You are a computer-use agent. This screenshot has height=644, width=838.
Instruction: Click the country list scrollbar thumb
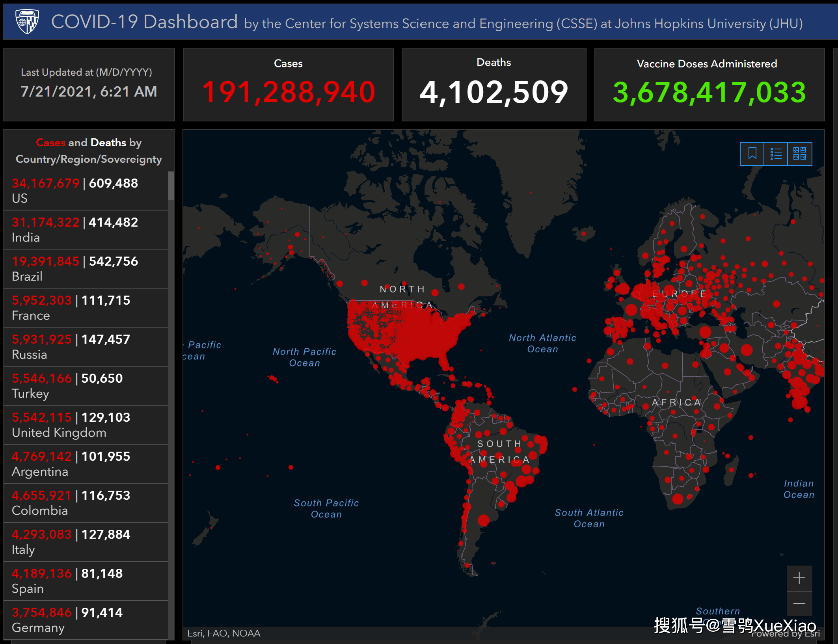tap(171, 186)
